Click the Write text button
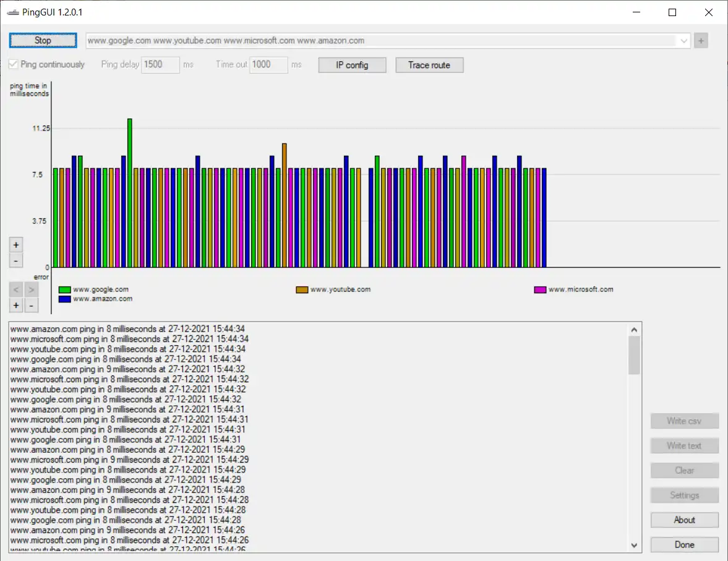 (x=684, y=445)
